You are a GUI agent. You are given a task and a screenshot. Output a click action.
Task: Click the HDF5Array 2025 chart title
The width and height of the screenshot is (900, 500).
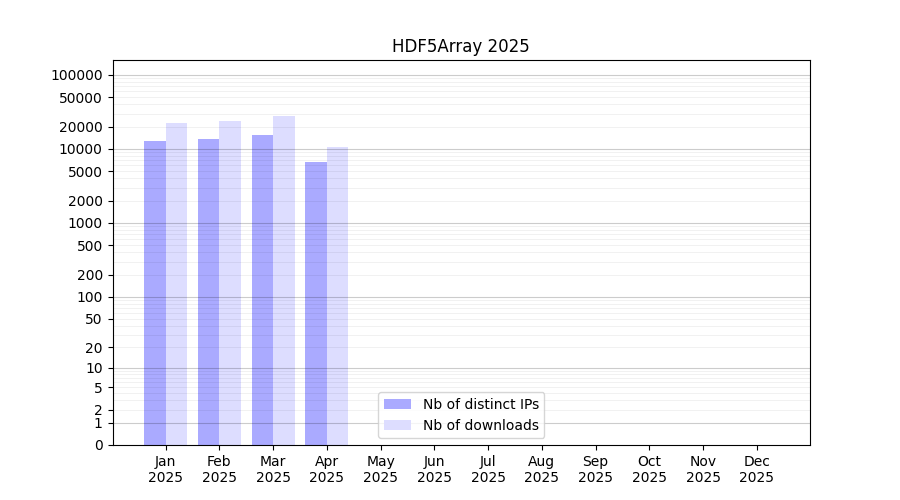pyautogui.click(x=460, y=46)
